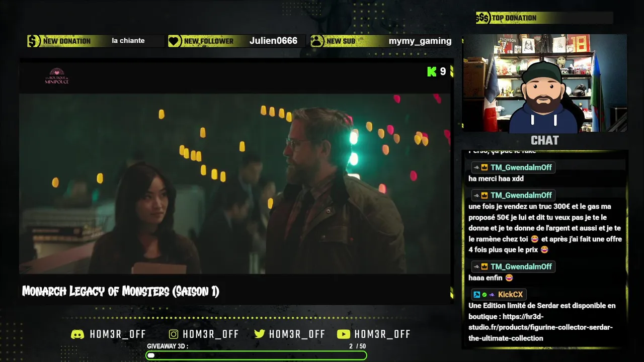Open the YouTube icon in social bar
644x362 pixels.
[x=343, y=334]
